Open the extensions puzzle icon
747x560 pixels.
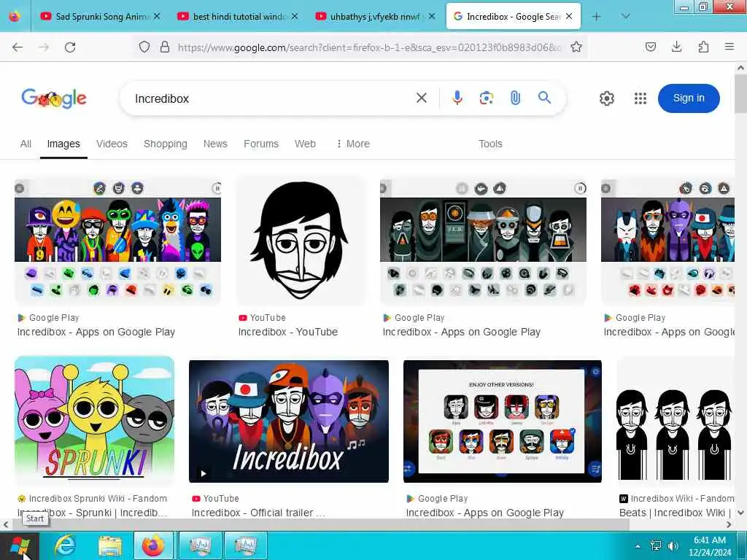pos(703,47)
